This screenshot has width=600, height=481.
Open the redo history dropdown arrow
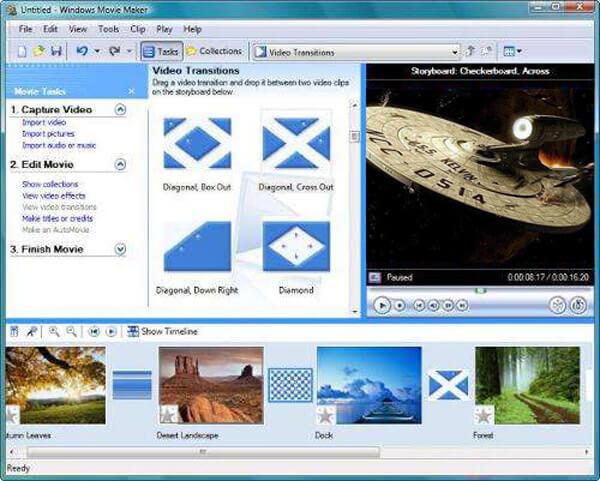tap(129, 51)
